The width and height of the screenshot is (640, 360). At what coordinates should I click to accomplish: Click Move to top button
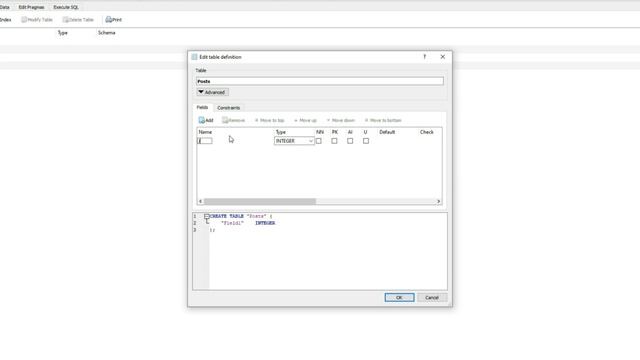[269, 120]
